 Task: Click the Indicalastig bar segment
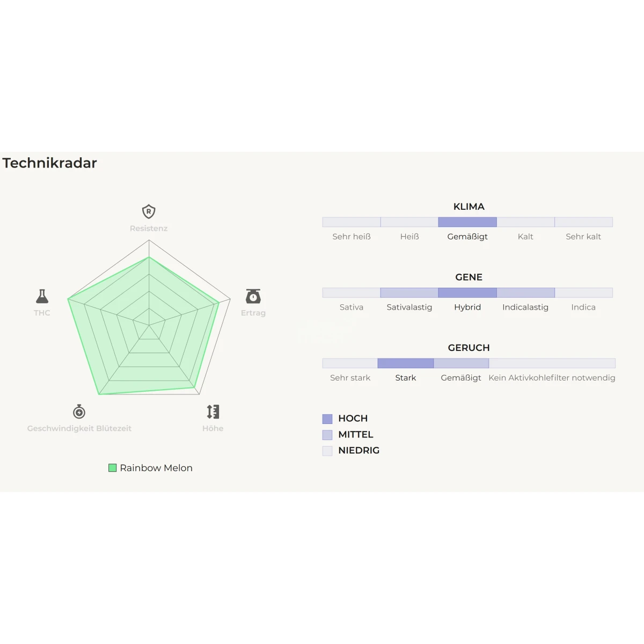[526, 292]
